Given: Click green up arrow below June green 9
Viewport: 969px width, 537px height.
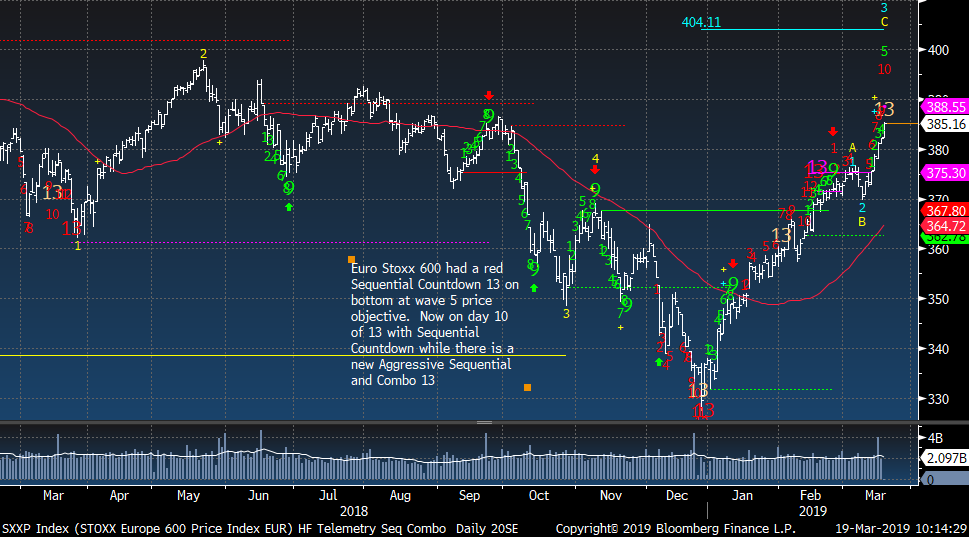Looking at the screenshot, I should [289, 207].
